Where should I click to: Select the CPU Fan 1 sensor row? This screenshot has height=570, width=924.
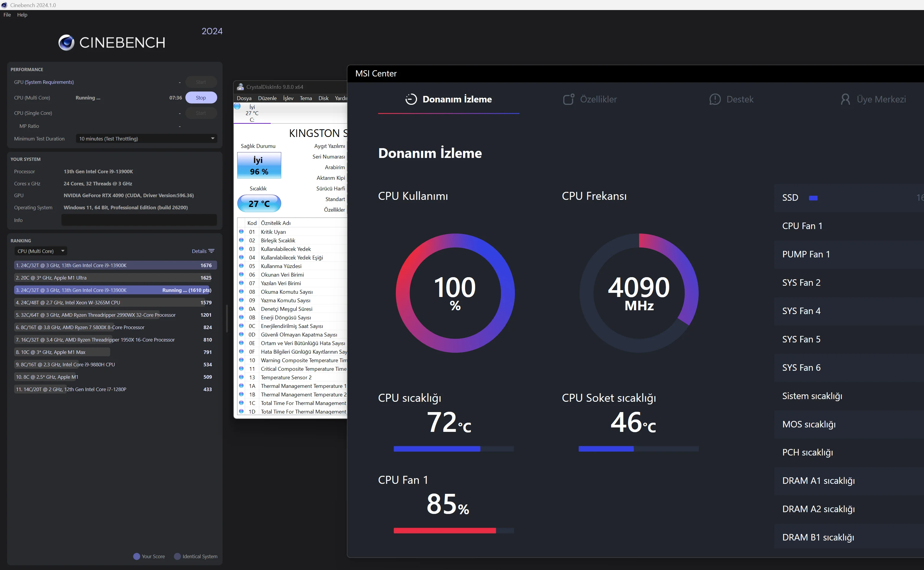pyautogui.click(x=849, y=226)
